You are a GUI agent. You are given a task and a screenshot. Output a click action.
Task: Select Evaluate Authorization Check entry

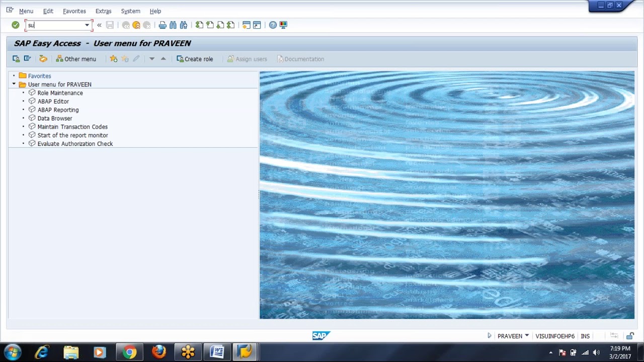point(75,144)
